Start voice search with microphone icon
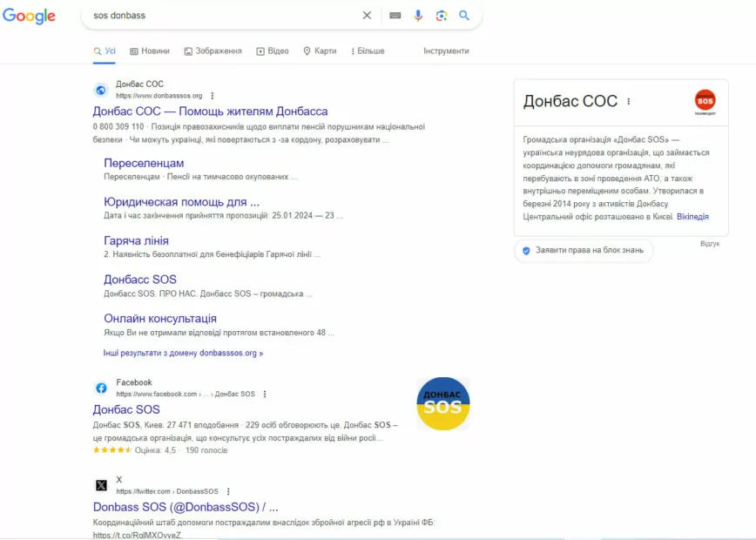Image resolution: width=756 pixels, height=540 pixels. coord(418,16)
